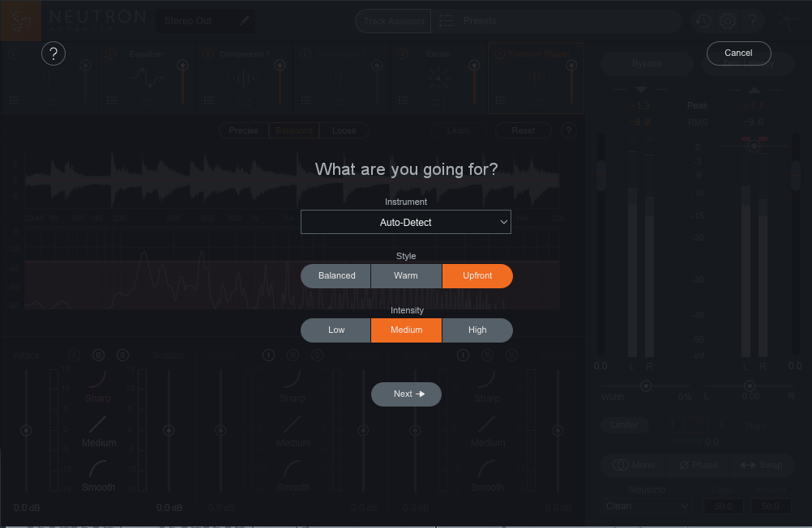Switch to the Compressor 2 module tab

[x=341, y=78]
